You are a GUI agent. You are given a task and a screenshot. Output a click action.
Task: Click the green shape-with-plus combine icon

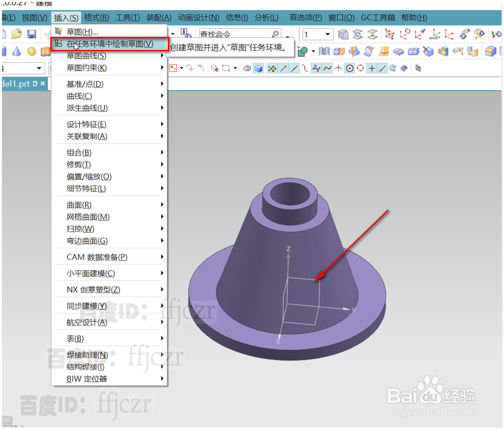(302, 51)
